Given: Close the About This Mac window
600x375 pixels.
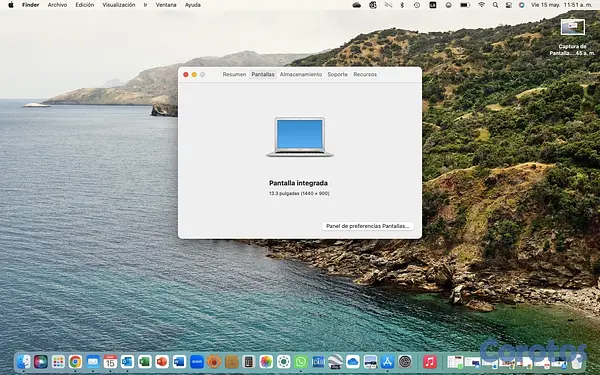Looking at the screenshot, I should (186, 75).
